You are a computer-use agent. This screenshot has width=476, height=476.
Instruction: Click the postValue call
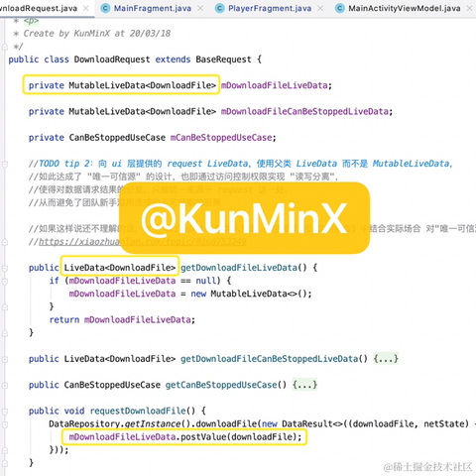[203, 437]
